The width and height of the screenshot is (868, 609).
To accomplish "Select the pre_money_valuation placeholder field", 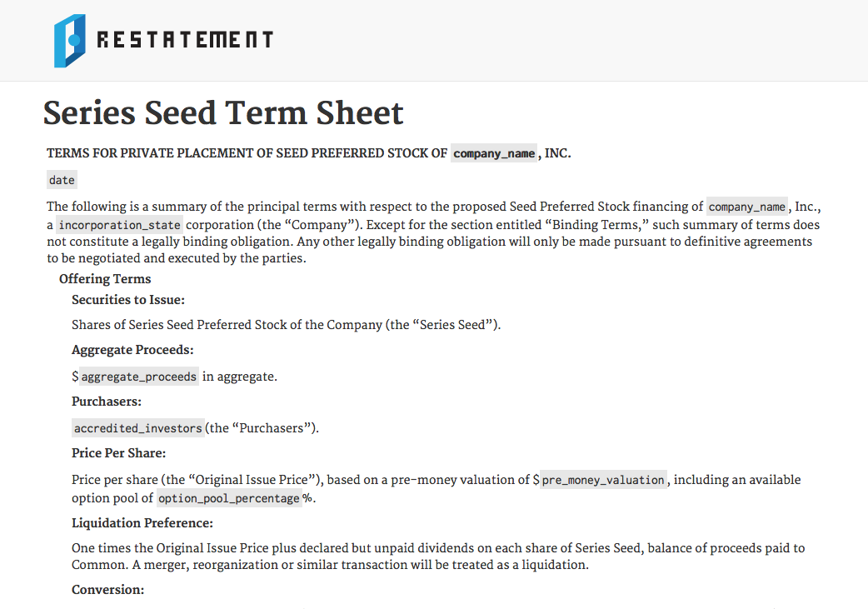I will 603,480.
